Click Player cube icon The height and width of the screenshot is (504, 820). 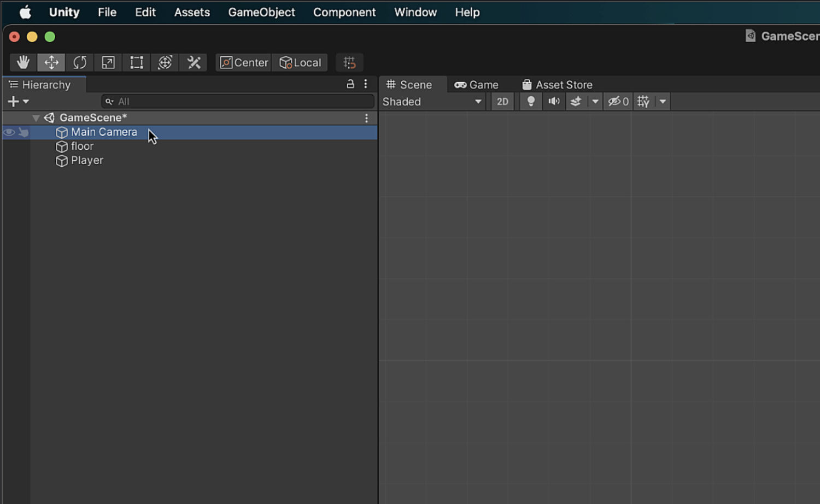pos(62,161)
